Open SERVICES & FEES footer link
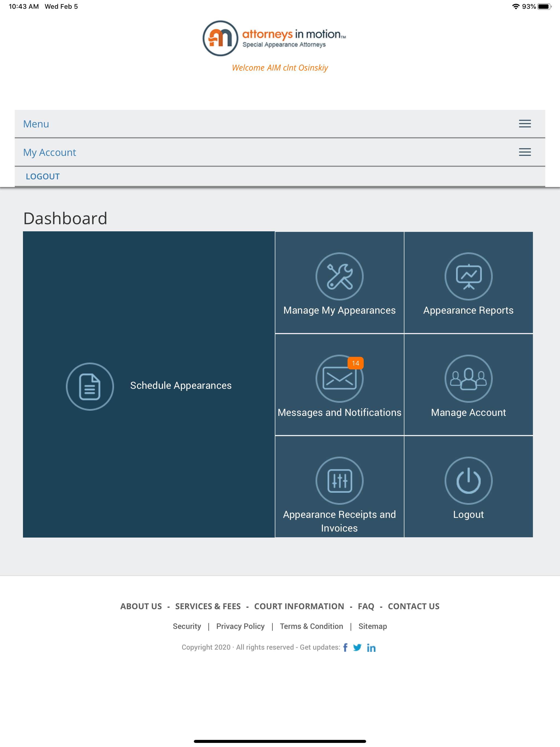The height and width of the screenshot is (747, 560). pos(208,606)
